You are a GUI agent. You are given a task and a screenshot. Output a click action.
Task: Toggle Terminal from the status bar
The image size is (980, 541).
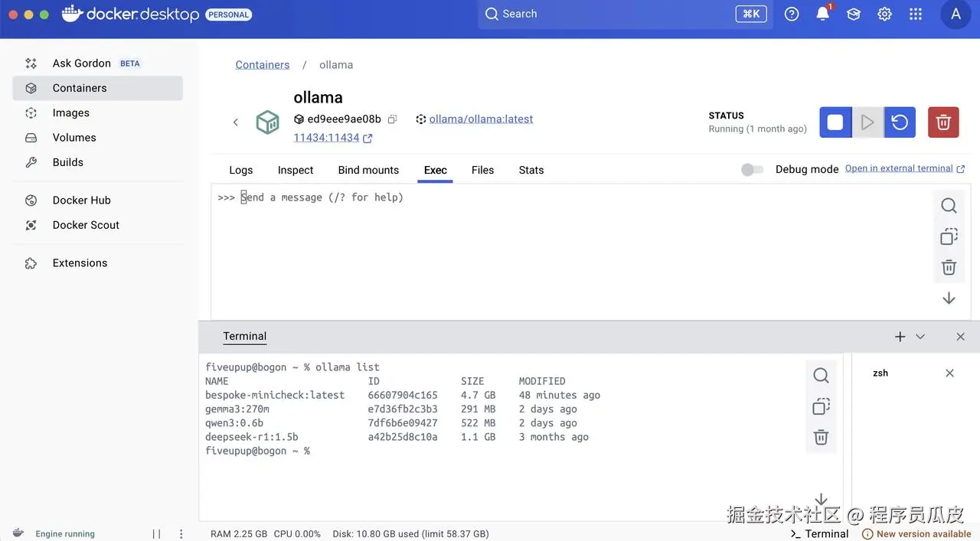pyautogui.click(x=819, y=534)
